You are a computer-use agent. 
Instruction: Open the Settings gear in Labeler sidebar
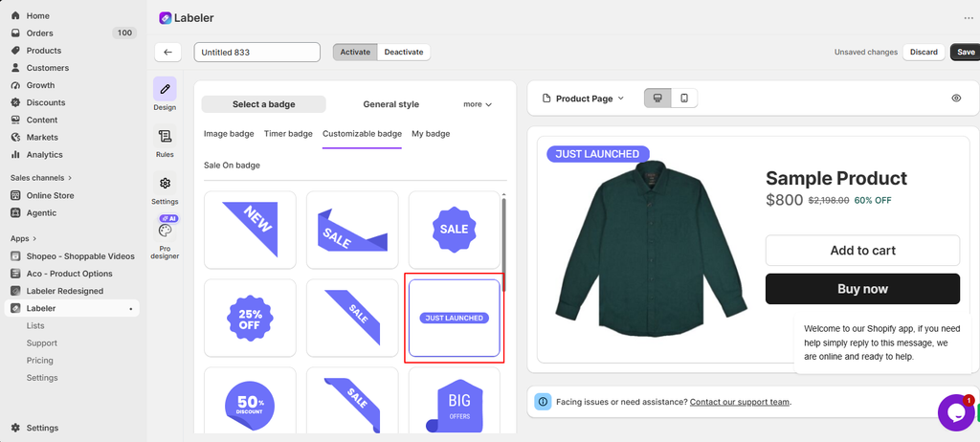(165, 183)
